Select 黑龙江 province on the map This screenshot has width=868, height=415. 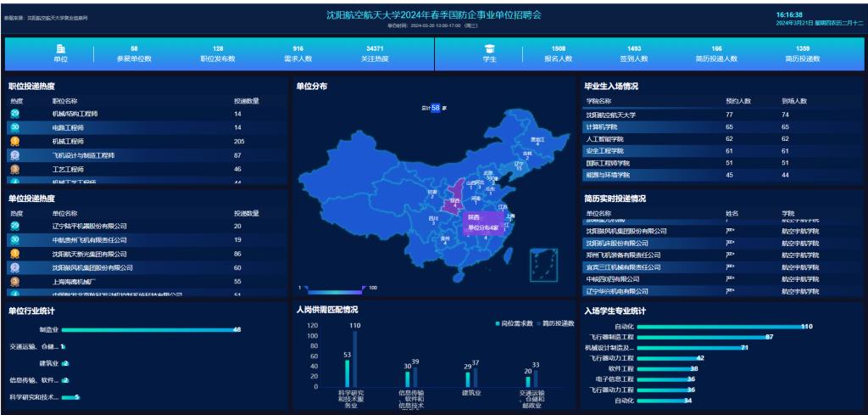point(536,140)
